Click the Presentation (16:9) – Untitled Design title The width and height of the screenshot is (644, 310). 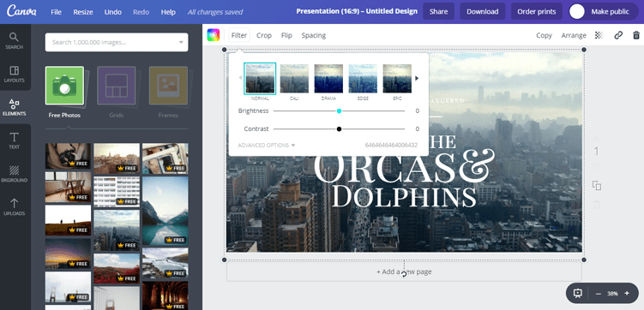pos(357,11)
